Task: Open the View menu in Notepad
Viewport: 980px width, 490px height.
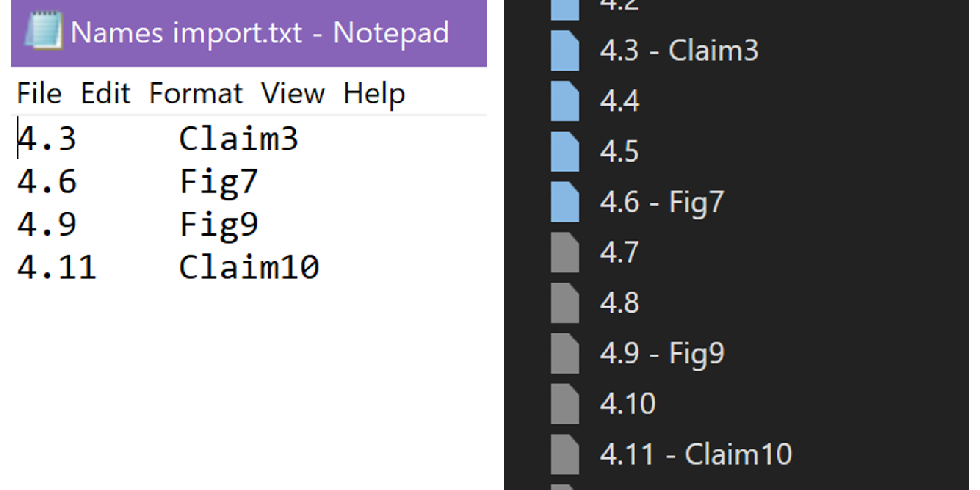Action: (293, 94)
